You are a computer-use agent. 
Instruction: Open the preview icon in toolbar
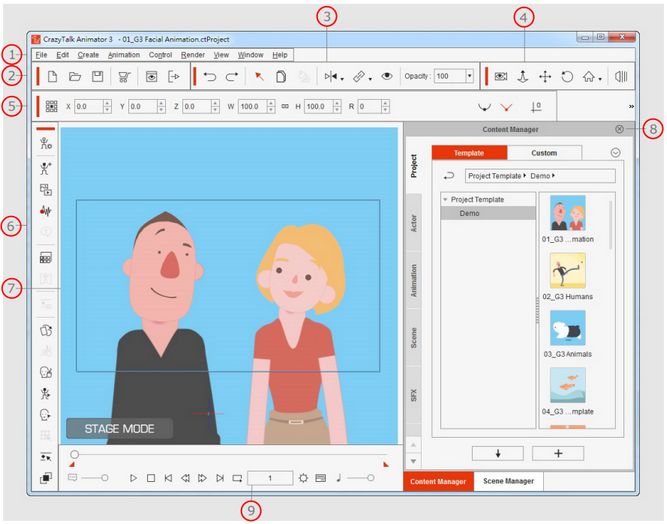(x=151, y=77)
